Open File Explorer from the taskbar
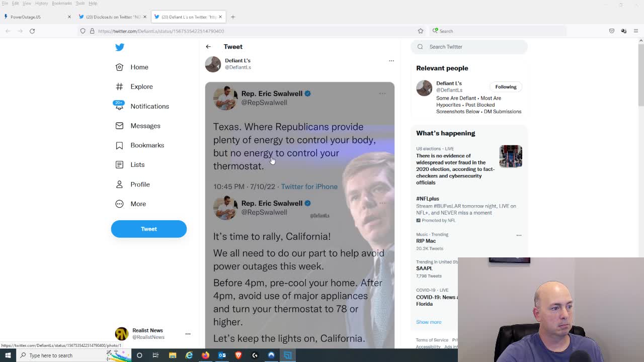Viewport: 644px width, 362px height. [173, 355]
